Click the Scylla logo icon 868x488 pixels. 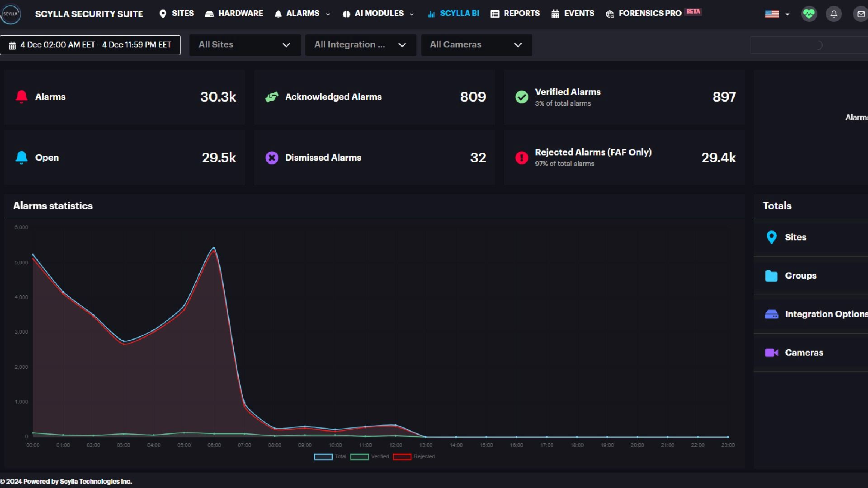[10, 14]
